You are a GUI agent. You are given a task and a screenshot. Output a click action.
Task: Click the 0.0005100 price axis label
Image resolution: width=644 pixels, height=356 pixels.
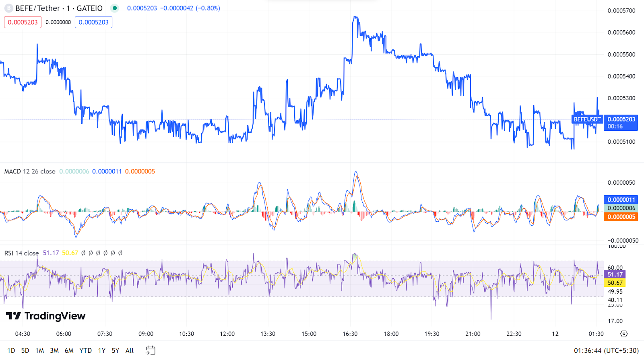pyautogui.click(x=621, y=142)
